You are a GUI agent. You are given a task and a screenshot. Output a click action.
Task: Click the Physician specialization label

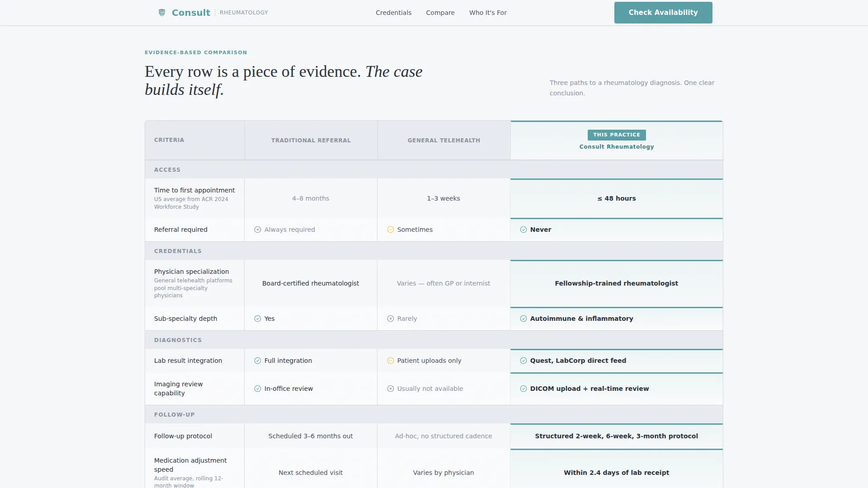[x=192, y=272]
